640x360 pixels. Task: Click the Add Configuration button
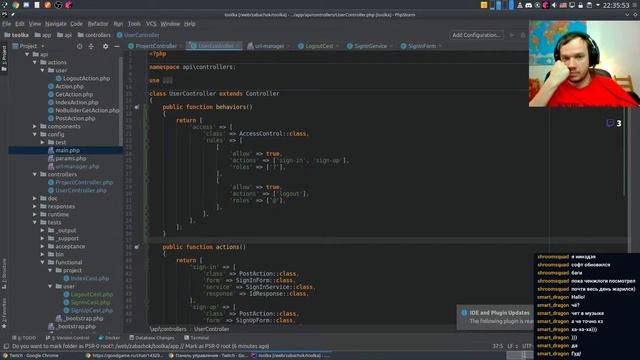476,35
